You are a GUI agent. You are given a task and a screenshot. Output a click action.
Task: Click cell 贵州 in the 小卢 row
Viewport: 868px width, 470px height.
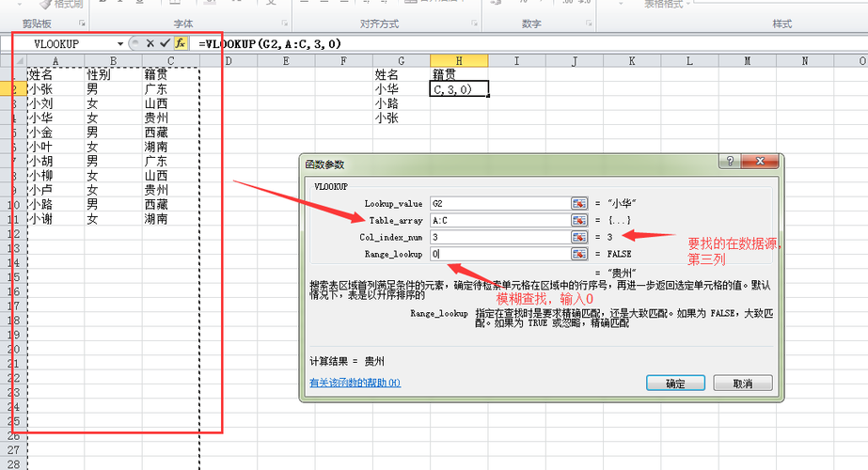point(170,189)
